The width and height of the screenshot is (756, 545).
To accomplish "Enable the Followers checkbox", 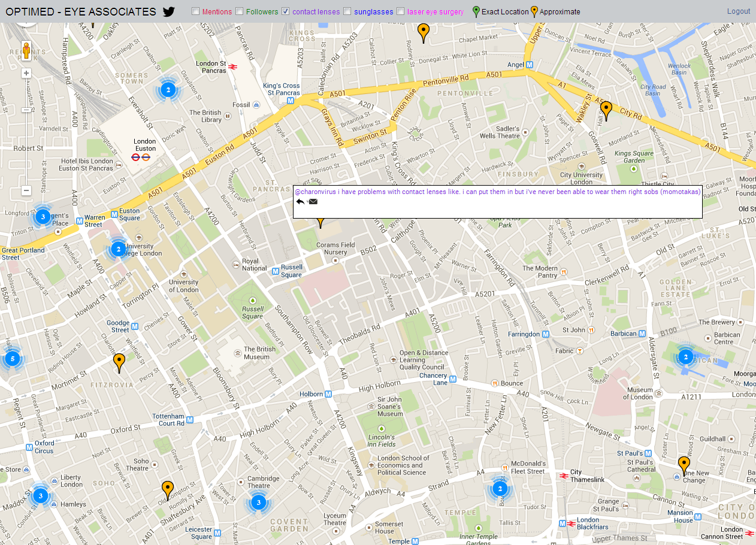I will pyautogui.click(x=239, y=11).
